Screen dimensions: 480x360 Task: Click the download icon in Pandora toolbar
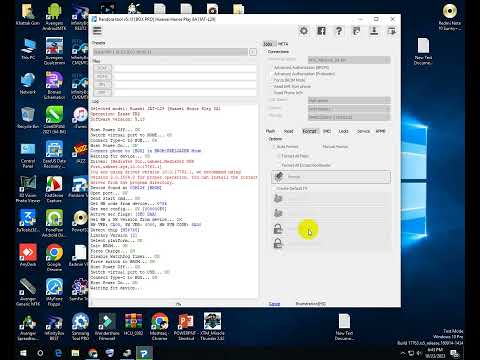[x=374, y=31]
